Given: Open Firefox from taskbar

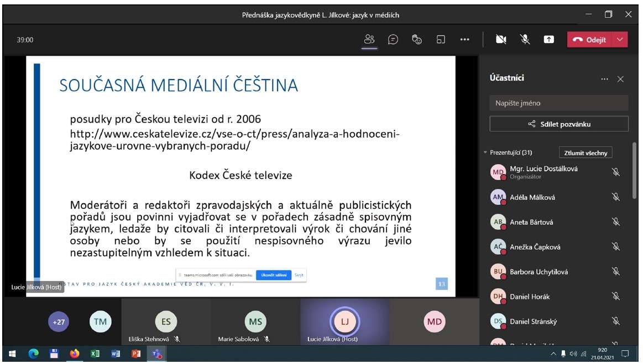Looking at the screenshot, I should click(74, 354).
